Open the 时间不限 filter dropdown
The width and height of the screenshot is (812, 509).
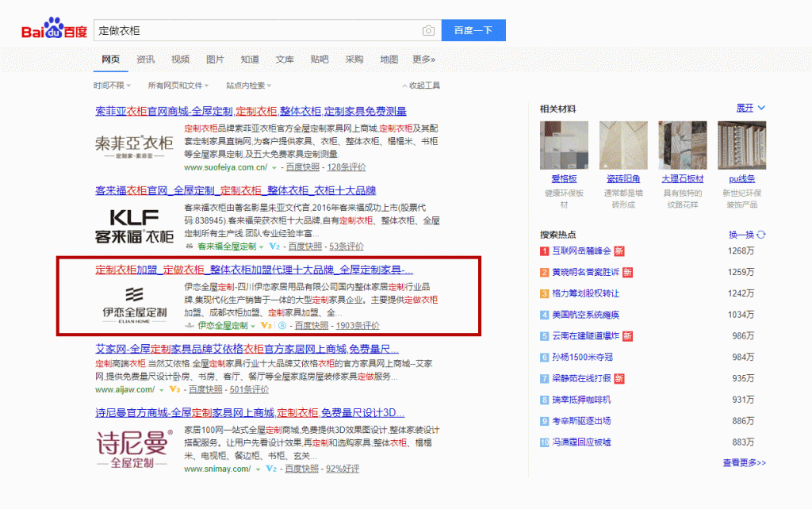click(x=112, y=86)
